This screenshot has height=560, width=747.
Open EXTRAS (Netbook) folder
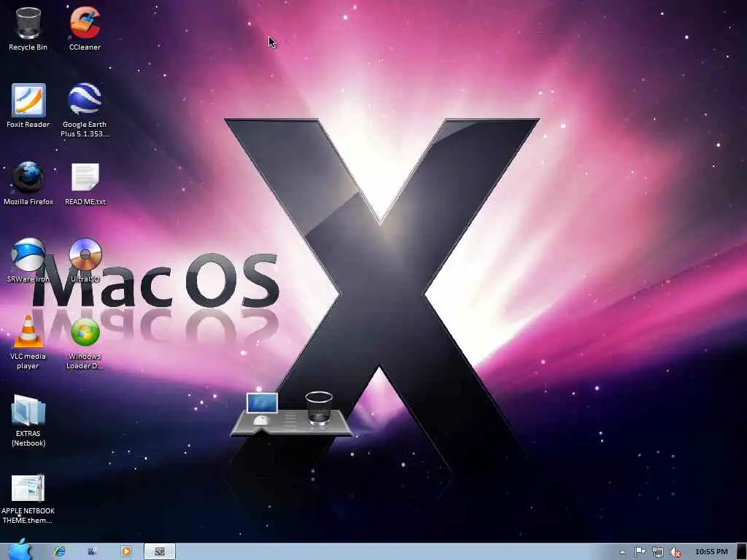28,420
